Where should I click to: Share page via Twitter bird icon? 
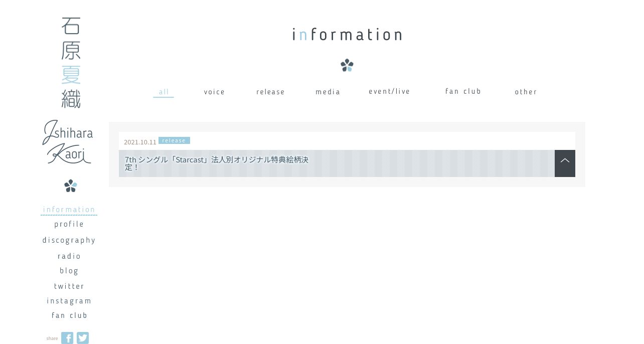pyautogui.click(x=83, y=338)
